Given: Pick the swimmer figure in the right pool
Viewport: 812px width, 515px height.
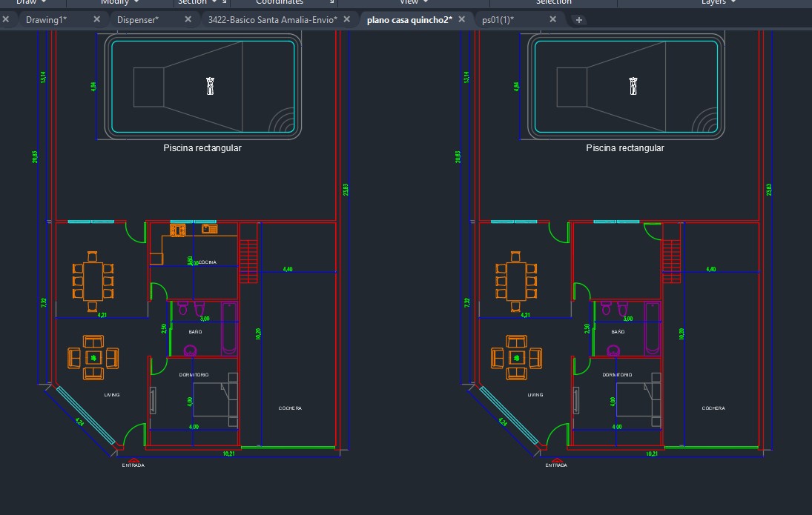Looking at the screenshot, I should click(x=633, y=87).
